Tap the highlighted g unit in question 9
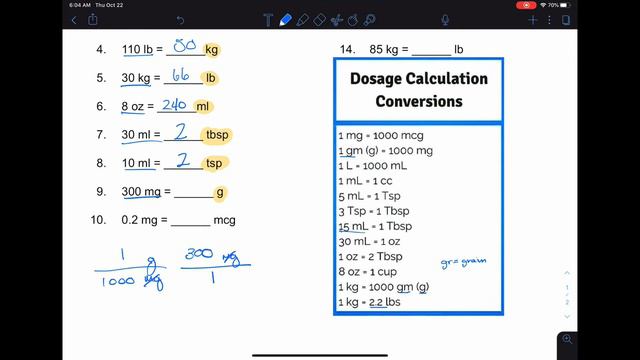This screenshot has width=640, height=360. [220, 192]
